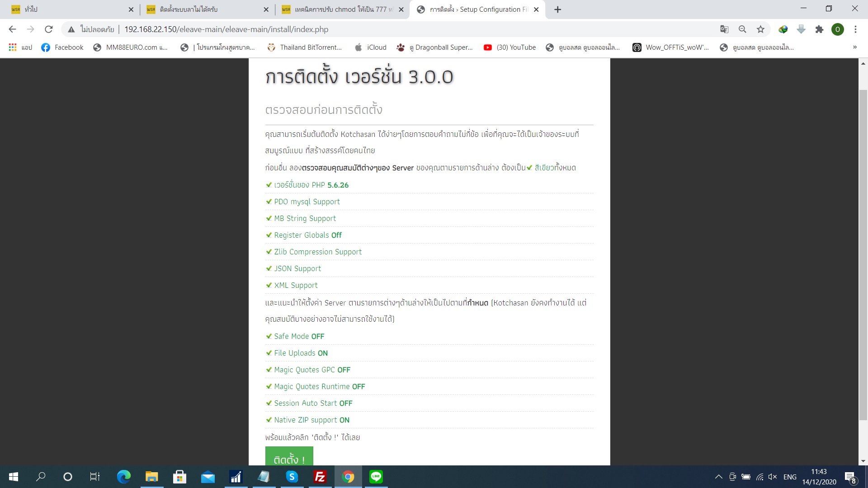The width and height of the screenshot is (868, 488).
Task: Click the ติดตั้ง button to install
Action: [289, 458]
